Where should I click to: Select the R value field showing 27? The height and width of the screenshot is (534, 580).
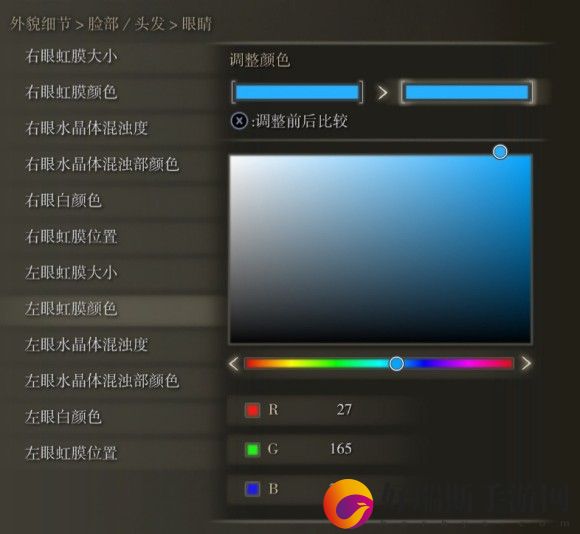pyautogui.click(x=318, y=410)
